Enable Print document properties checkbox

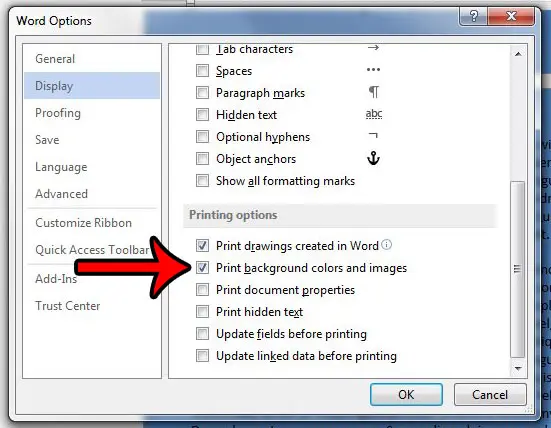tap(202, 290)
